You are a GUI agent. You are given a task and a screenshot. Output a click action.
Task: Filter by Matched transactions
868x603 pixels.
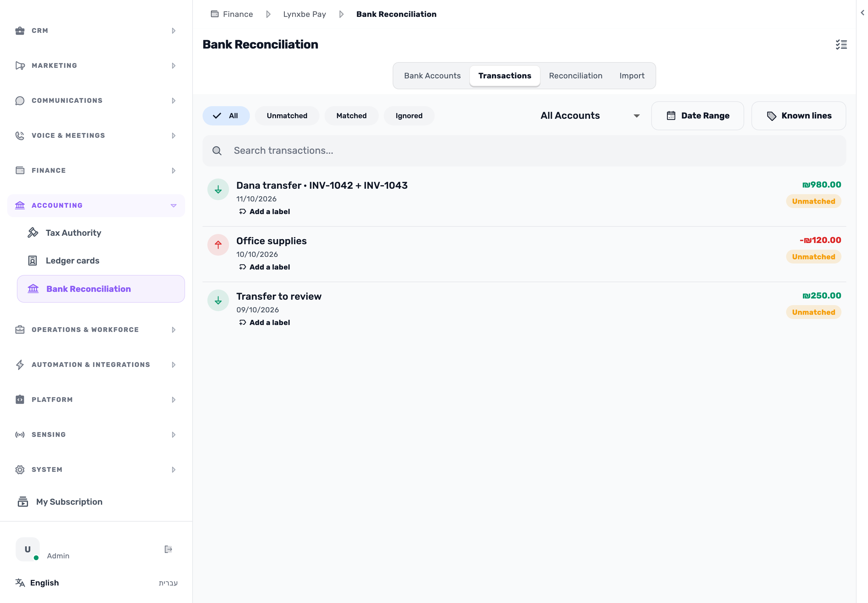point(351,115)
